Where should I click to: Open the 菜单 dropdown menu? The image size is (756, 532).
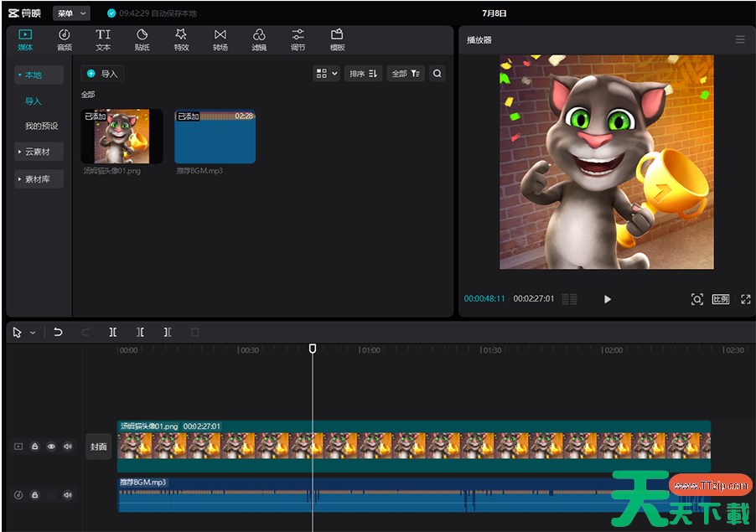coord(70,13)
